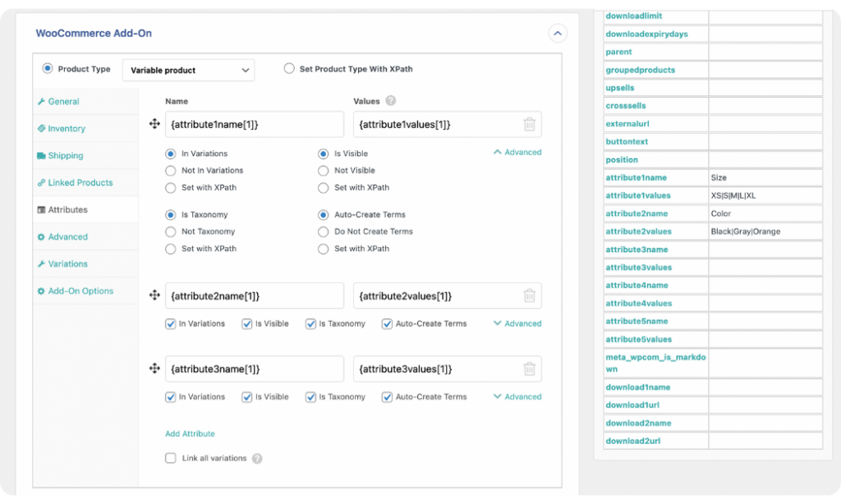Uncheck Auto-Create Terms for attribute3 row
This screenshot has height=504, width=841.
[x=387, y=396]
